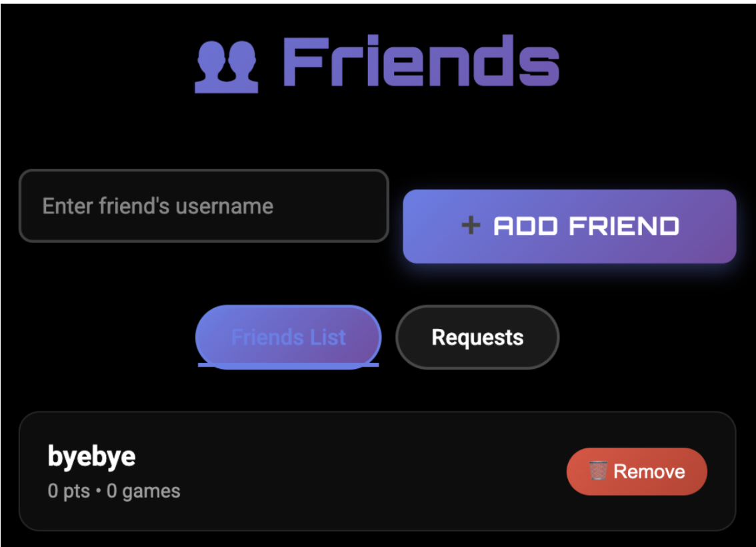
Task: Click the "Enter friend's username" placeholder text
Action: point(157,206)
